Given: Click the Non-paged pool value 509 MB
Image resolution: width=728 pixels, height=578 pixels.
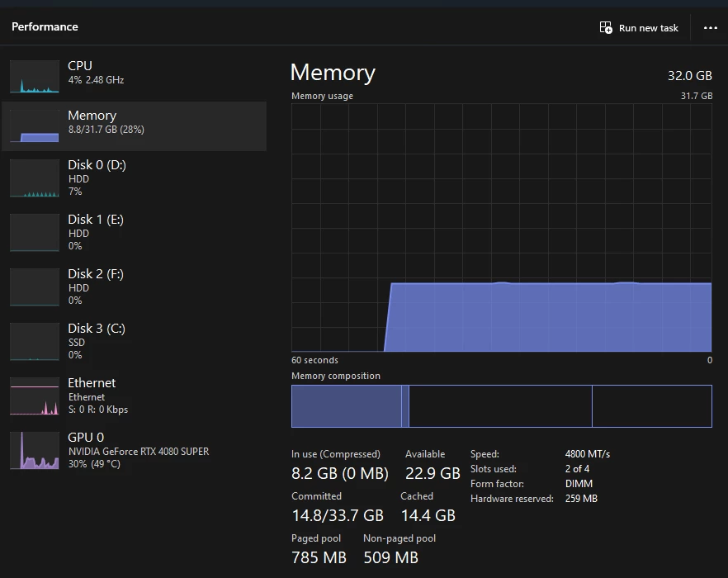Looking at the screenshot, I should (391, 557).
